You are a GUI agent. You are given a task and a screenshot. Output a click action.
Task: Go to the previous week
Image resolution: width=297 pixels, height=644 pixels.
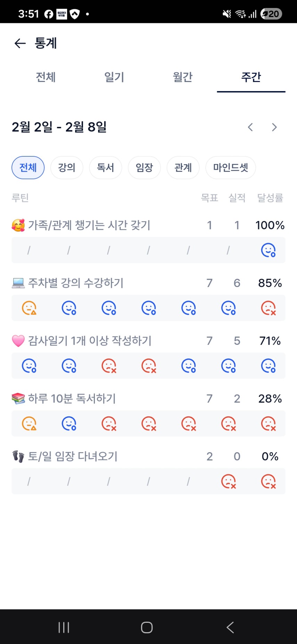(250, 127)
